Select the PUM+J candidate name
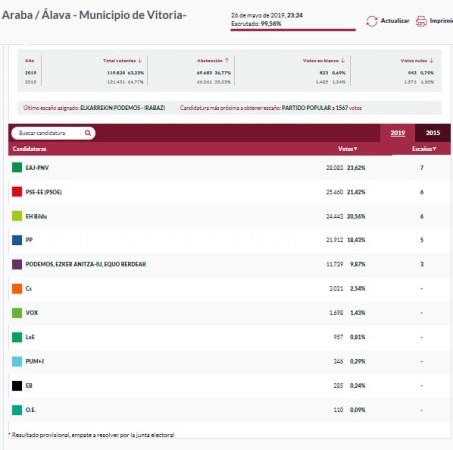This screenshot has height=450, width=453. click(35, 361)
